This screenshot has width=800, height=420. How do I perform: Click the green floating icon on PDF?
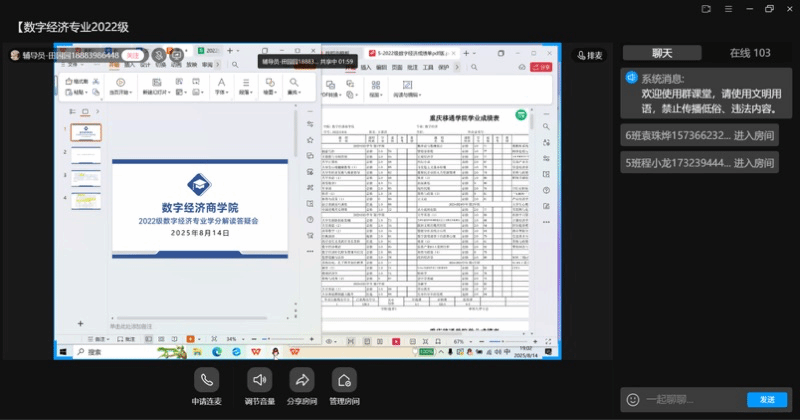pos(520,115)
